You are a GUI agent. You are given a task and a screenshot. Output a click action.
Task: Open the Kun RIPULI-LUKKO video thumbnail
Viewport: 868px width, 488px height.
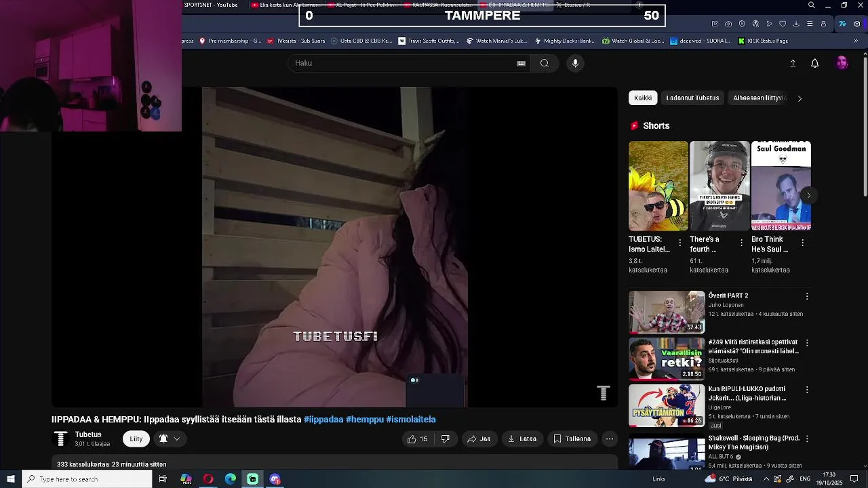(667, 406)
